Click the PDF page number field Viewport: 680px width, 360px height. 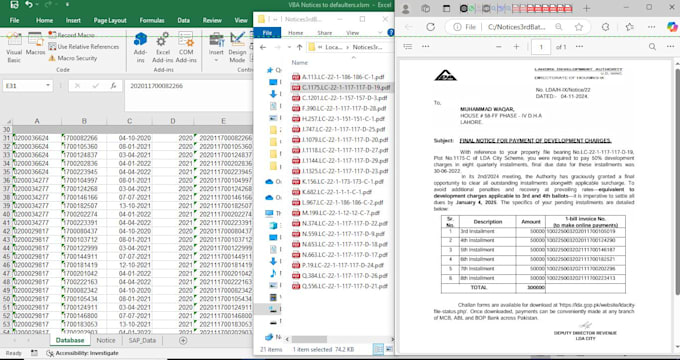click(541, 47)
